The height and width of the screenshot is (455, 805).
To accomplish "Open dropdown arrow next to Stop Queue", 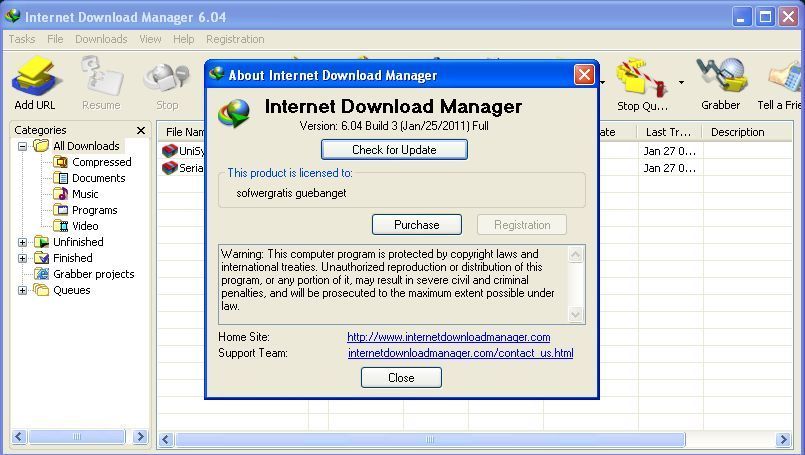I will coord(681,82).
